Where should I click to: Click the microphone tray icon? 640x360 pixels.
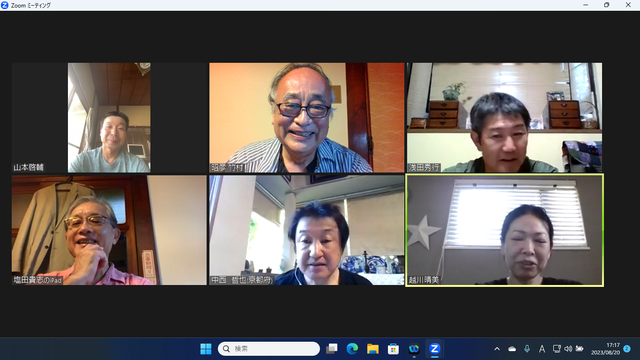click(x=527, y=349)
